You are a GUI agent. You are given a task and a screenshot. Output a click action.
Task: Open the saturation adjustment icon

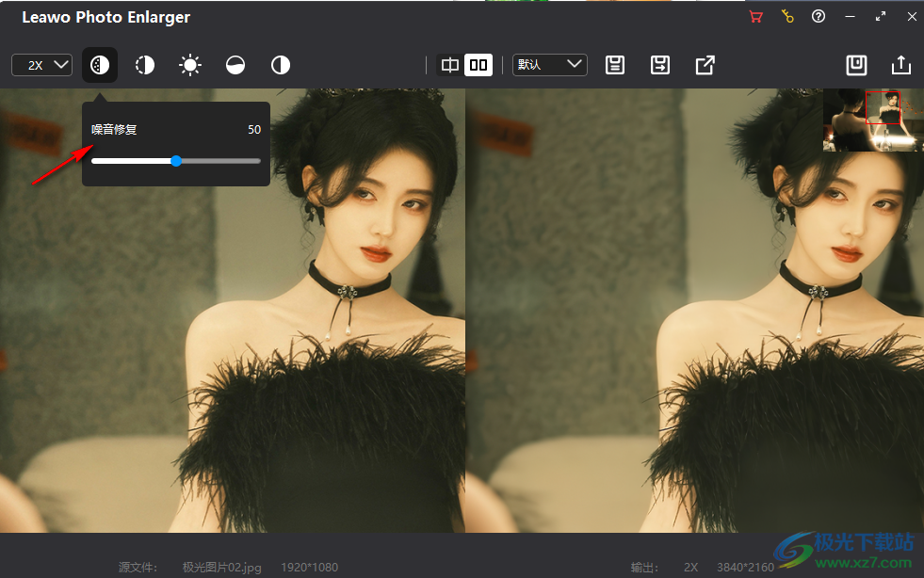[235, 65]
